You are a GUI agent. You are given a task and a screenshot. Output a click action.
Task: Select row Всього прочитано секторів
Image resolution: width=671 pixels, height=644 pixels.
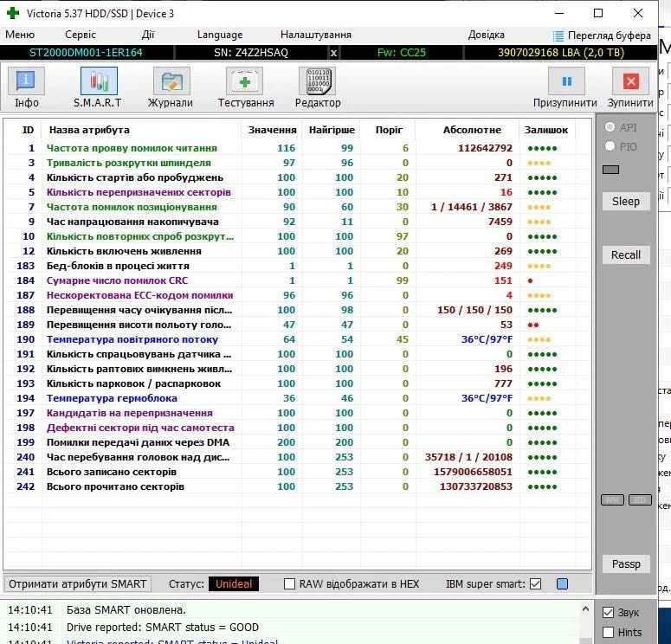click(x=298, y=486)
